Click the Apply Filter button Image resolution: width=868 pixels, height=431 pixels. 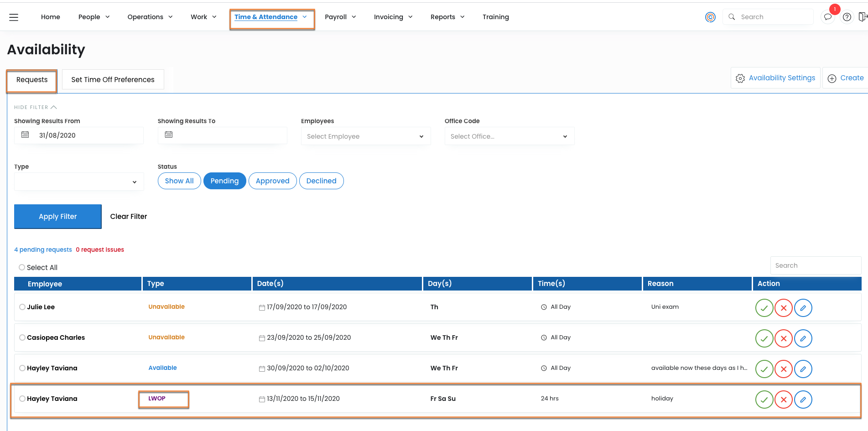58,217
